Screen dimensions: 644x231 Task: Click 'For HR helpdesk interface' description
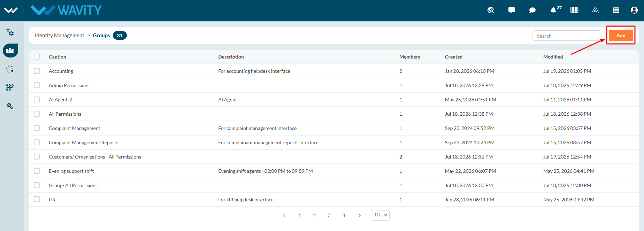tap(246, 200)
